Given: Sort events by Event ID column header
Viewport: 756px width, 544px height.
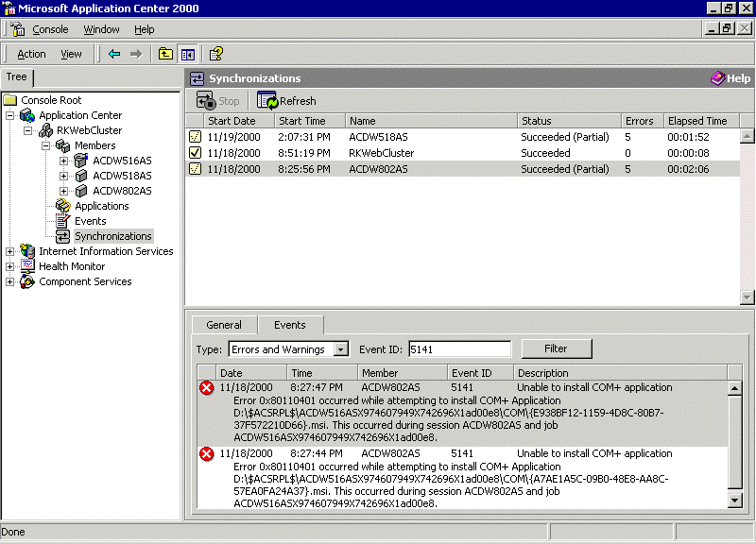Looking at the screenshot, I should pyautogui.click(x=480, y=373).
